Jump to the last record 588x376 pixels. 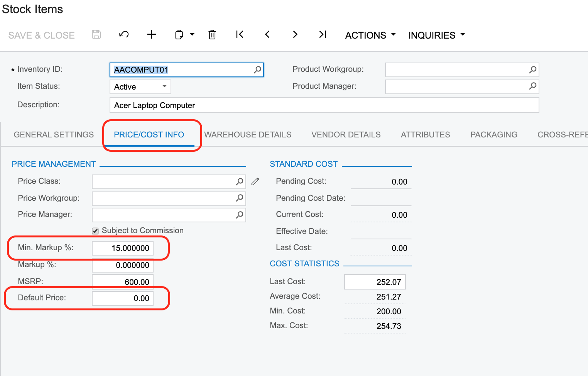click(323, 35)
